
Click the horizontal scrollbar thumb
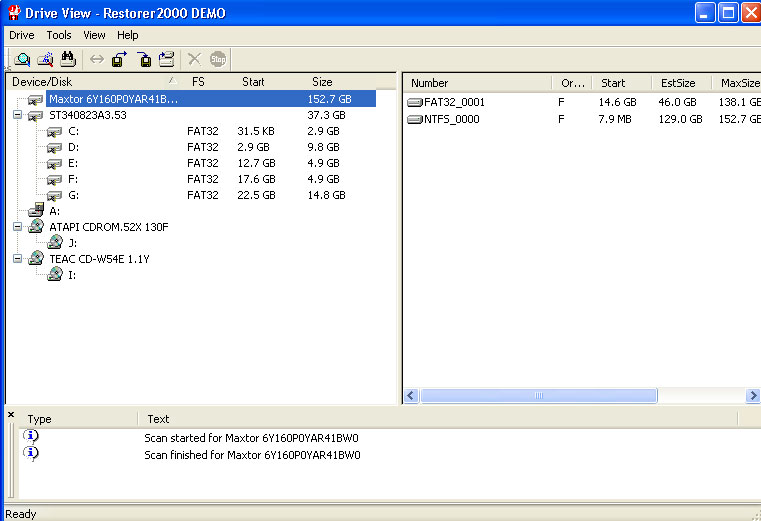click(x=539, y=396)
